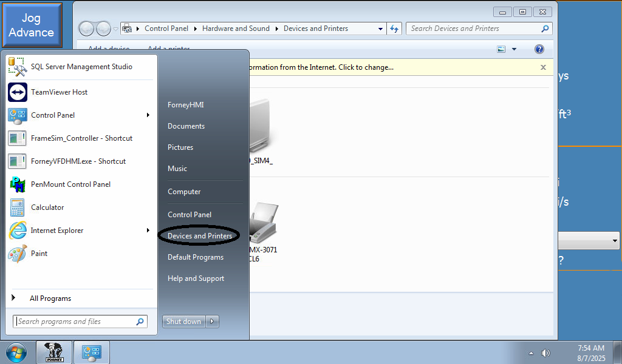Open SQL Server Management Studio icon
The height and width of the screenshot is (364, 622).
[18, 67]
